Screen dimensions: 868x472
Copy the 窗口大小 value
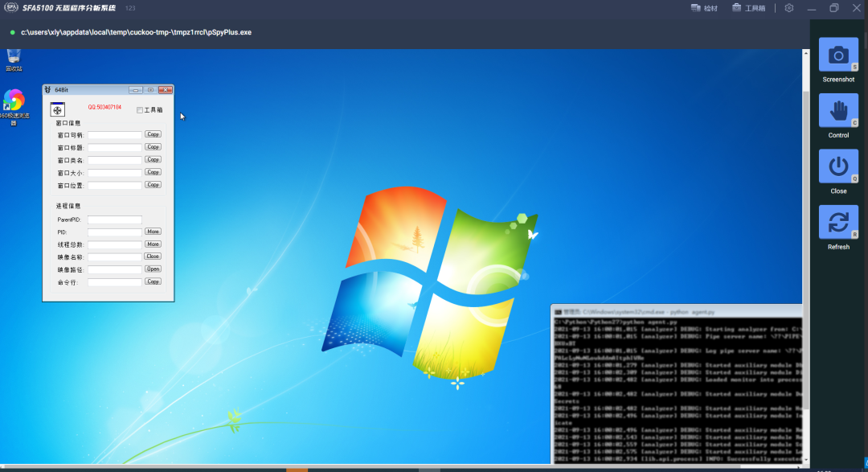(x=154, y=172)
